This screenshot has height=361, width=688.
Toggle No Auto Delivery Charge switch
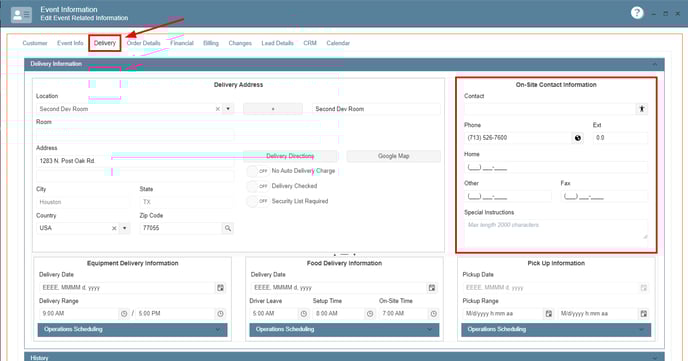[x=258, y=171]
